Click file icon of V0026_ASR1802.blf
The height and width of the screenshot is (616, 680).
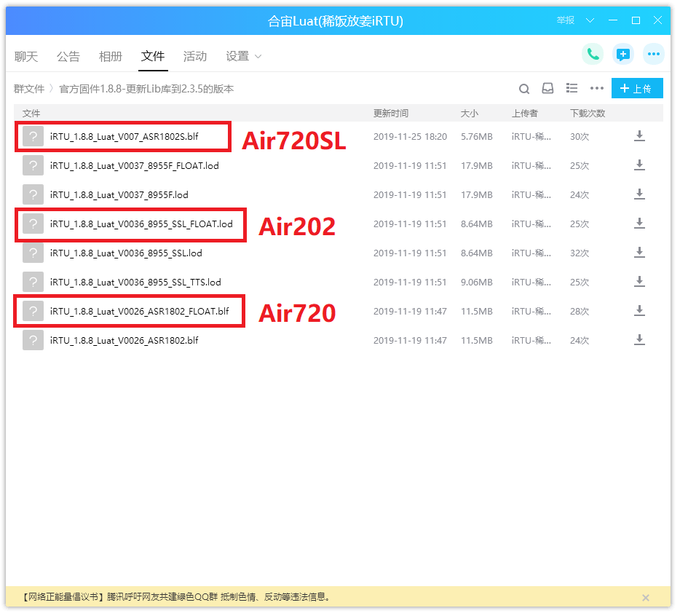coord(33,340)
